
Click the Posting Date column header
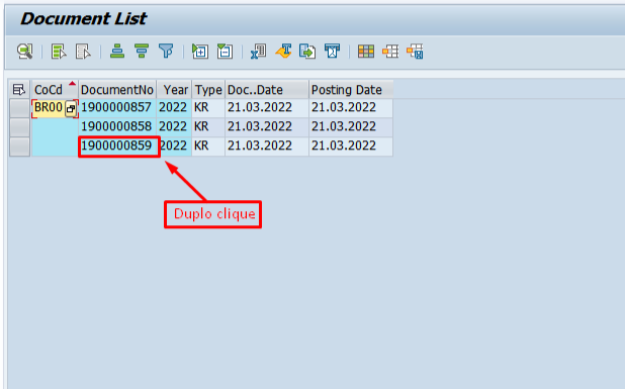click(351, 89)
